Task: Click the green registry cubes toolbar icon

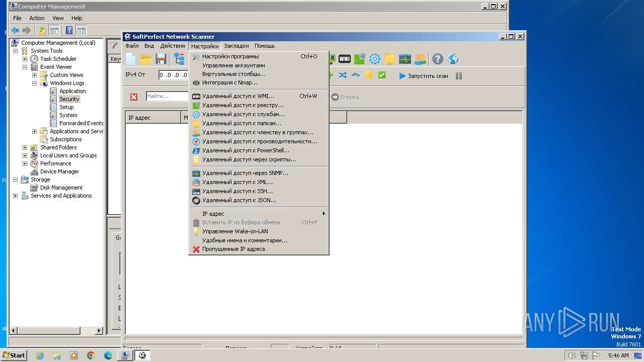Action: pos(359,59)
